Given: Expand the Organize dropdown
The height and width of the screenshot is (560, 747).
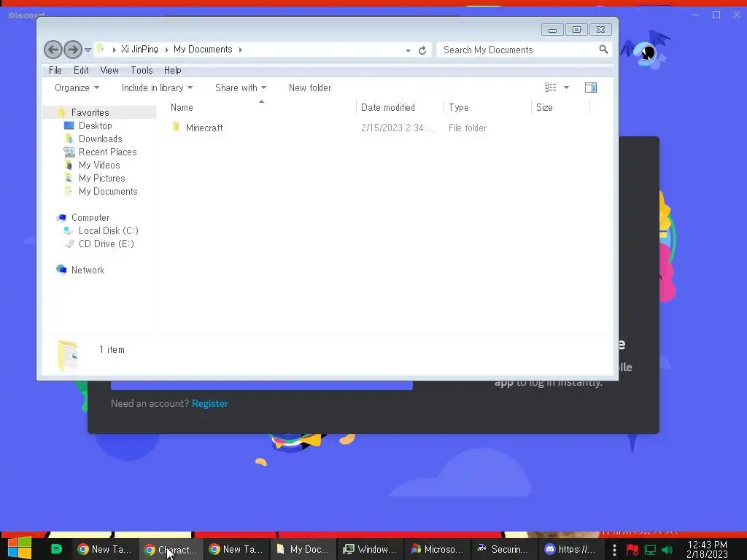Looking at the screenshot, I should tap(77, 87).
